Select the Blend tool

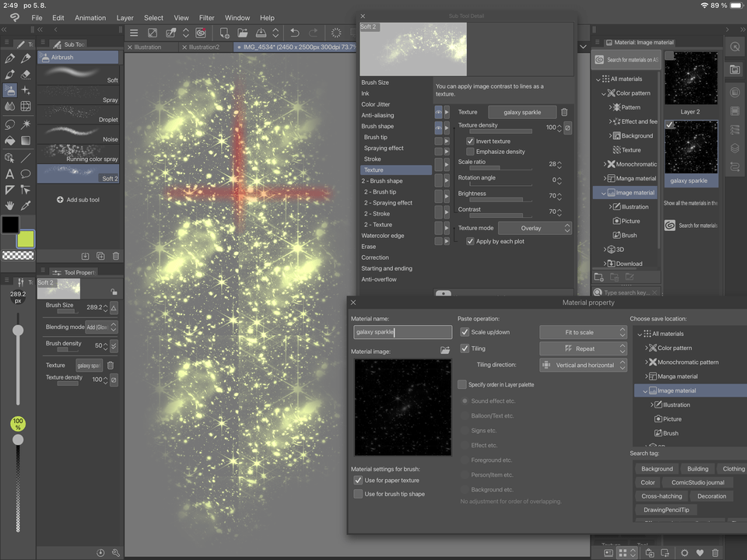9,107
